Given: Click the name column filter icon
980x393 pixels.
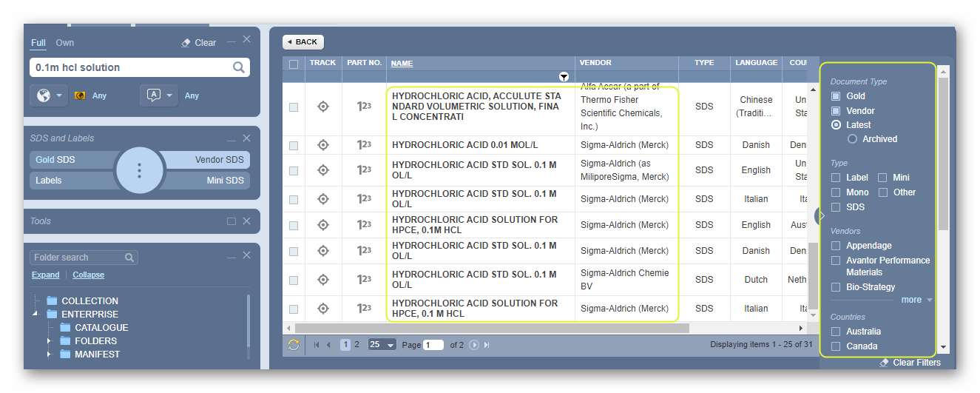Looking at the screenshot, I should (x=564, y=76).
